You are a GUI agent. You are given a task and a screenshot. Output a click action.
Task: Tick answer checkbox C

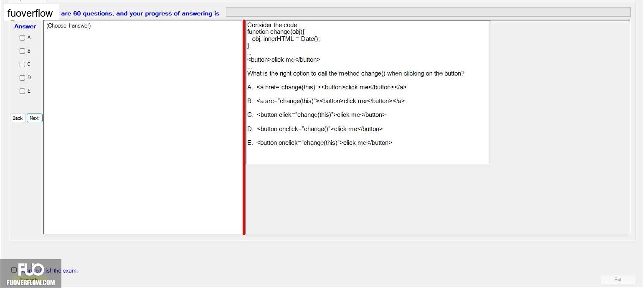23,64
